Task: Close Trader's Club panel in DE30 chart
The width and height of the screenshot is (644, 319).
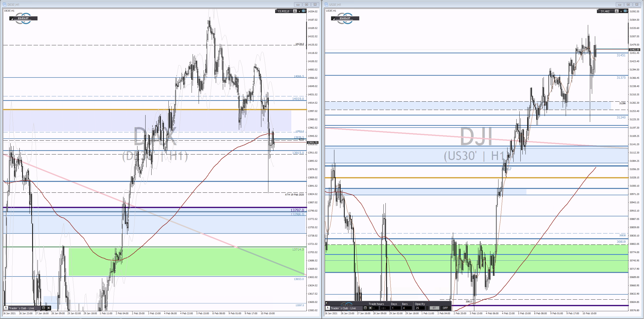Action: pos(49,308)
